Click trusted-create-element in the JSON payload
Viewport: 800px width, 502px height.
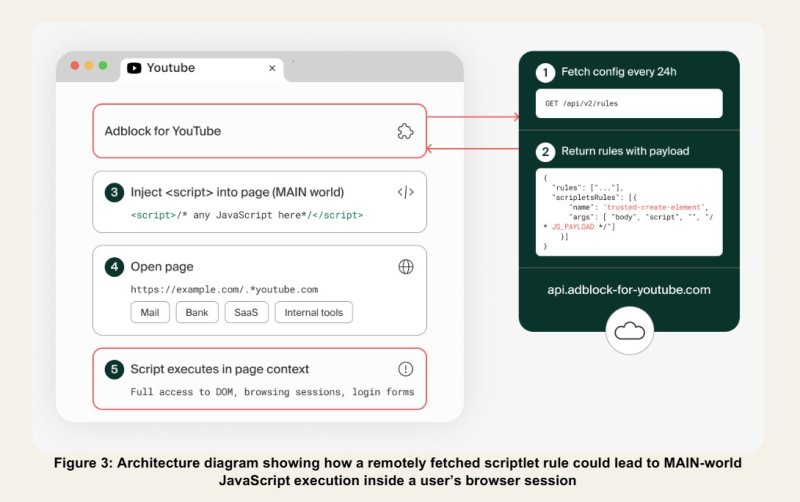(x=654, y=207)
